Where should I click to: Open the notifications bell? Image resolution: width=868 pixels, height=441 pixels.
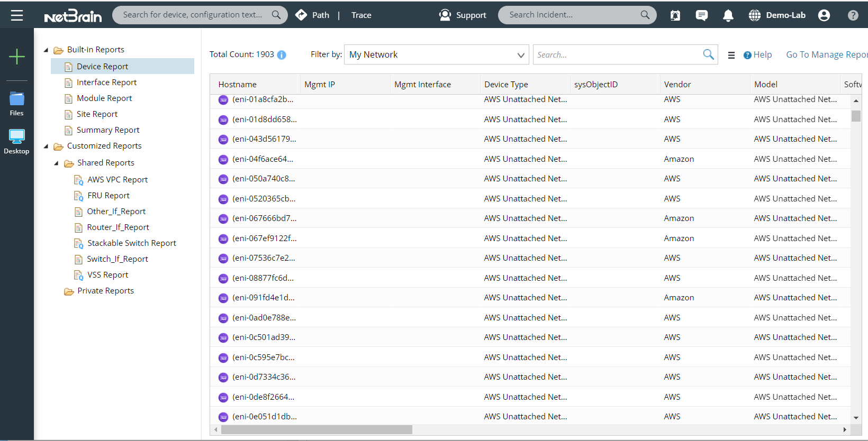click(728, 15)
